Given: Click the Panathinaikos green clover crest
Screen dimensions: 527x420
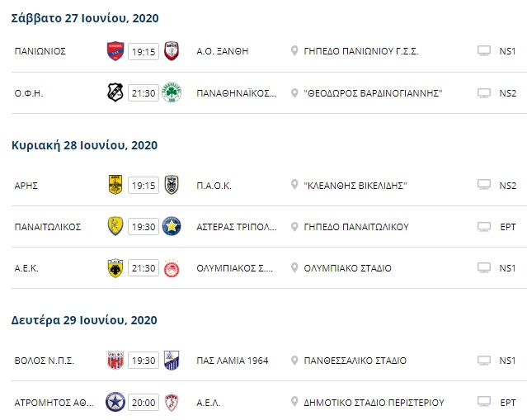Looking at the screenshot, I should pyautogui.click(x=172, y=92).
